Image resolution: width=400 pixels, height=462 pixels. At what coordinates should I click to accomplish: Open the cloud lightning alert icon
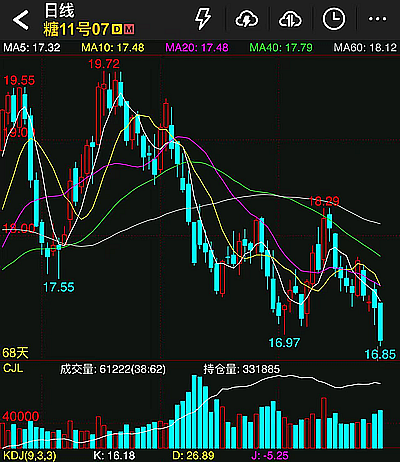coord(247,19)
